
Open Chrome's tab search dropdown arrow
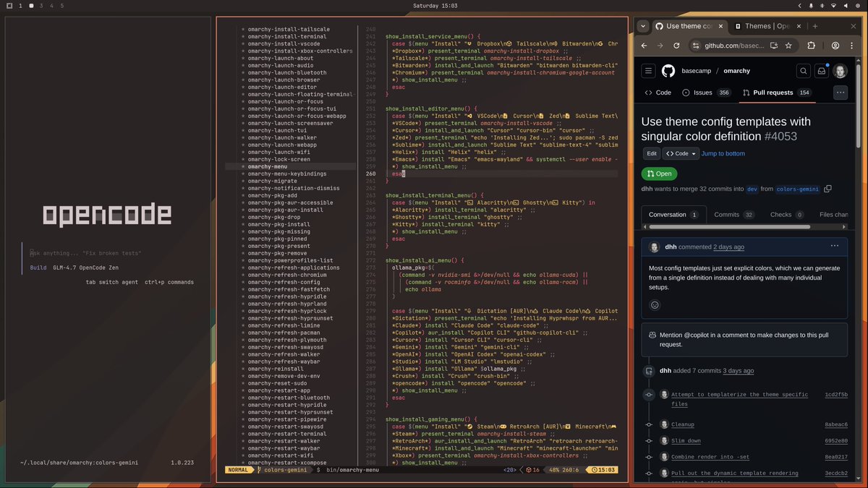642,26
